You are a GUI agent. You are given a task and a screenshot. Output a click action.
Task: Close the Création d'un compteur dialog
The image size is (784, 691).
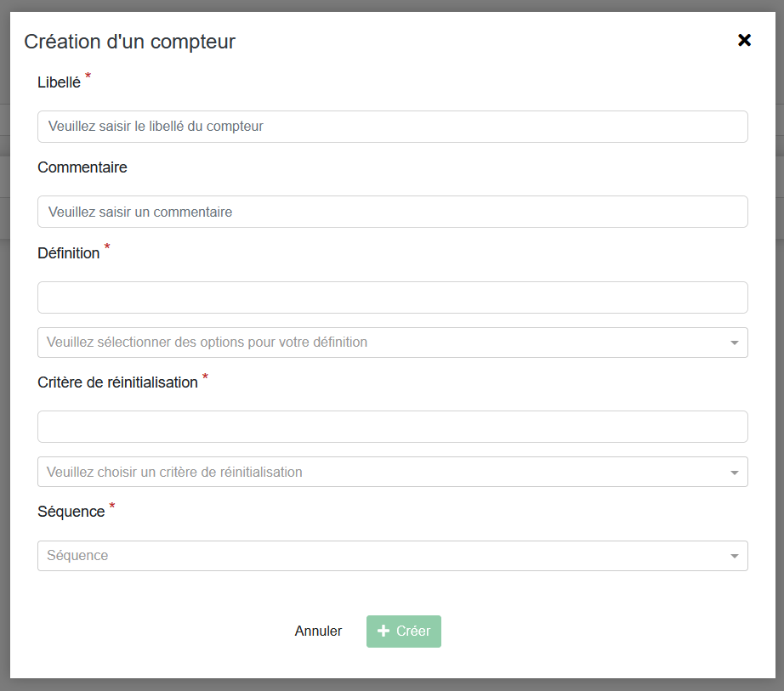point(744,40)
